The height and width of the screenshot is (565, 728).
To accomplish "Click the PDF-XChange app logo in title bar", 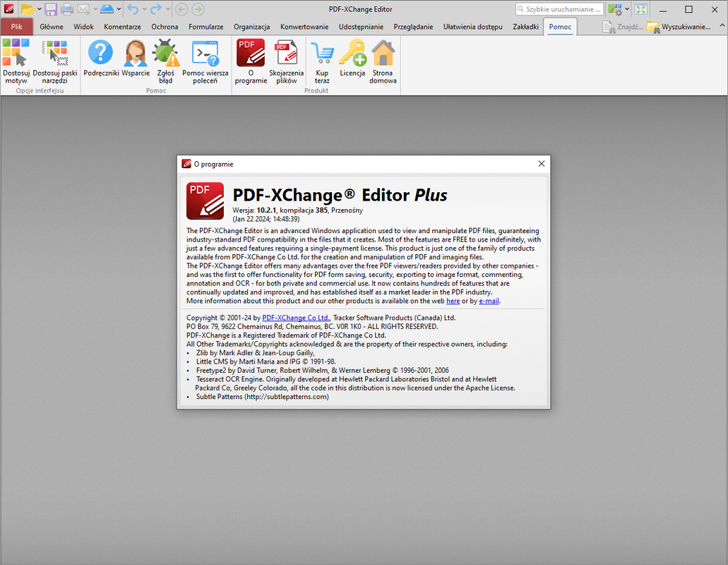I will coord(8,9).
